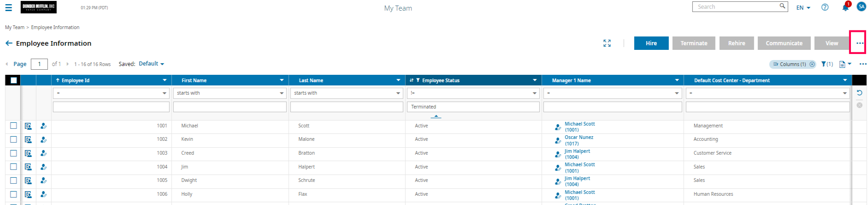Select the checkbox for employee 1003

click(13, 153)
